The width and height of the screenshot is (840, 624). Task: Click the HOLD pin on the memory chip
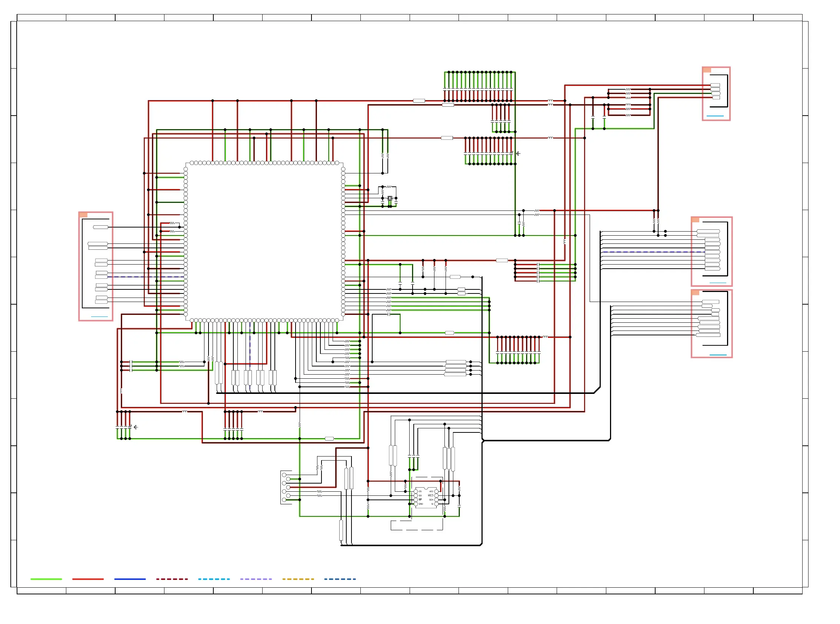436,495
